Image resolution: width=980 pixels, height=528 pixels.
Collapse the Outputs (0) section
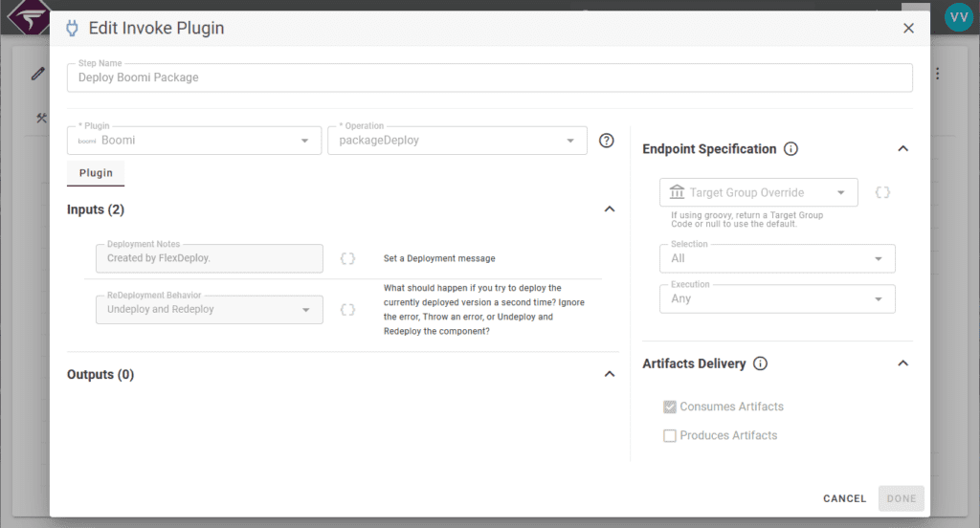pos(610,374)
